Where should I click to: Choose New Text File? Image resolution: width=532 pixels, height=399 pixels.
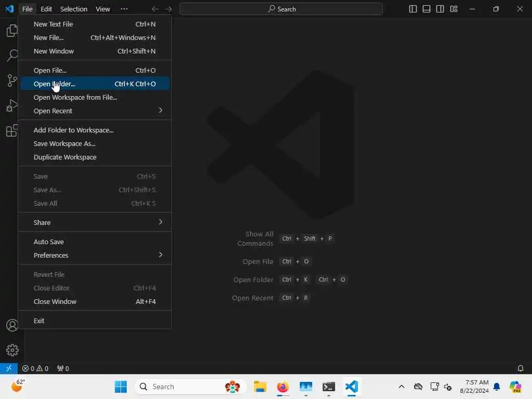(x=95, y=24)
